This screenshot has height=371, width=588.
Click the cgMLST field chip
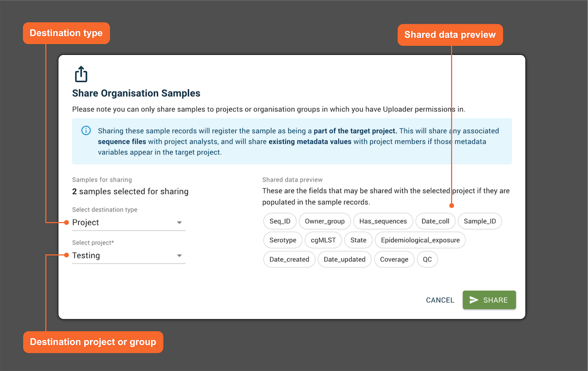click(x=323, y=240)
